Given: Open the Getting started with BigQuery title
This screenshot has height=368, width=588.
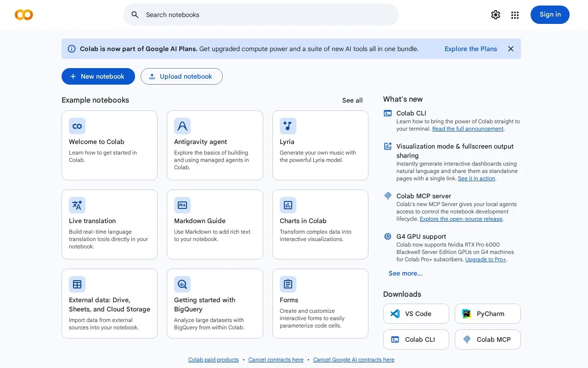Looking at the screenshot, I should tap(205, 305).
